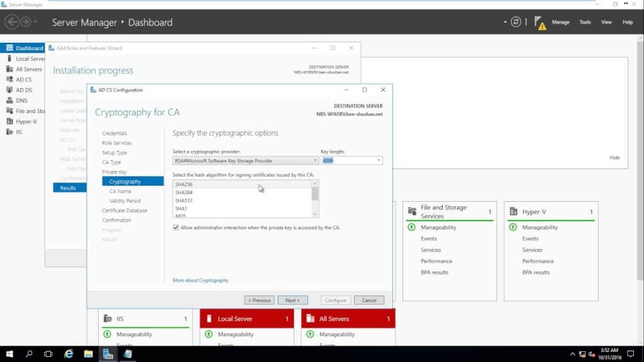This screenshot has width=644, height=362.
Task: Click the File and Storage Services tile icon
Action: click(411, 211)
